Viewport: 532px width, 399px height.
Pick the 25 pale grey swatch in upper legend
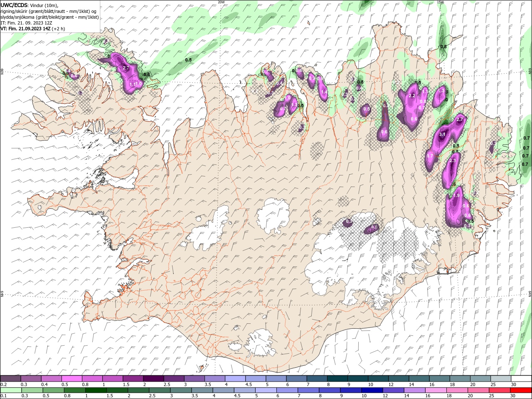501,379
